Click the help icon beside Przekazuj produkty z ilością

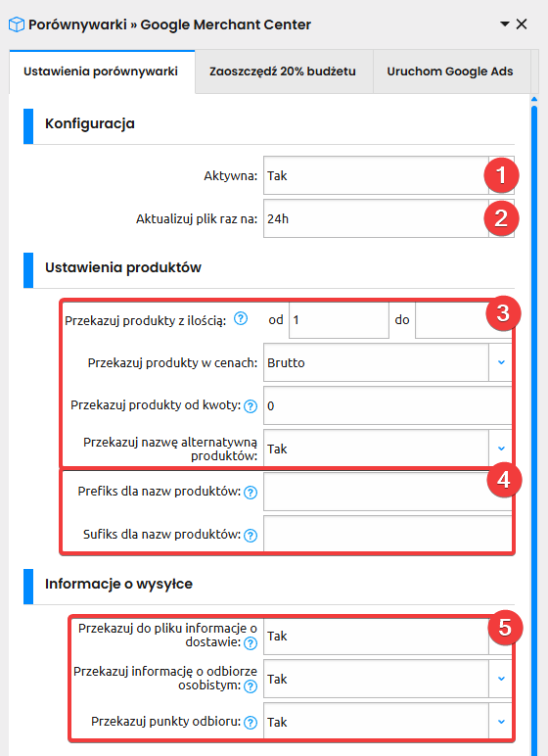[x=241, y=318]
